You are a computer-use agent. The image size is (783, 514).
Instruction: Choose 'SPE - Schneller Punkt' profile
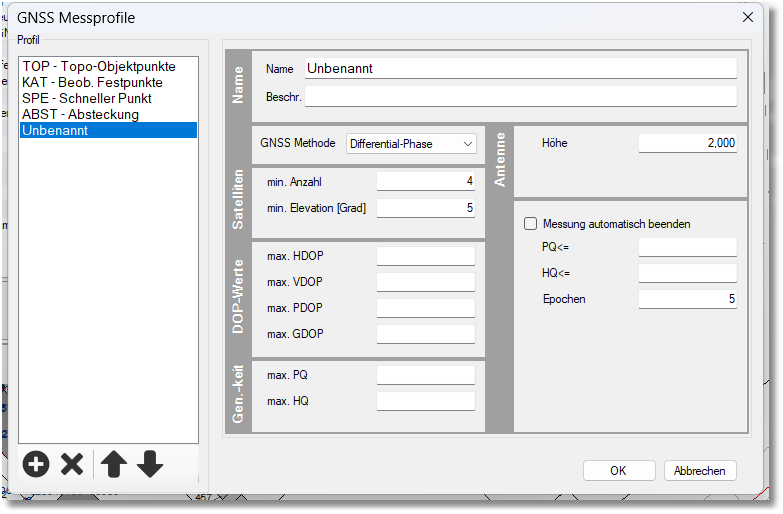87,99
